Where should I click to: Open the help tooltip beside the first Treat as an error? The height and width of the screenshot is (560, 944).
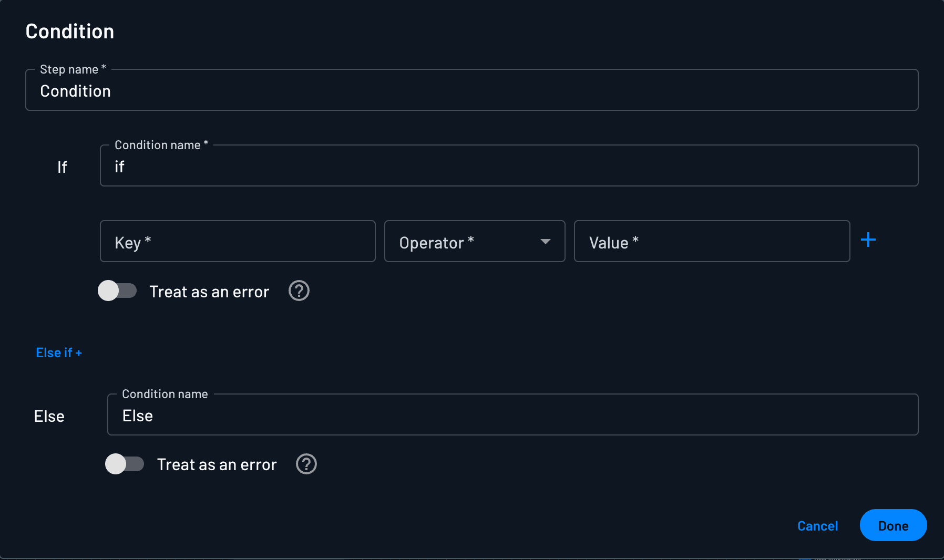[299, 291]
